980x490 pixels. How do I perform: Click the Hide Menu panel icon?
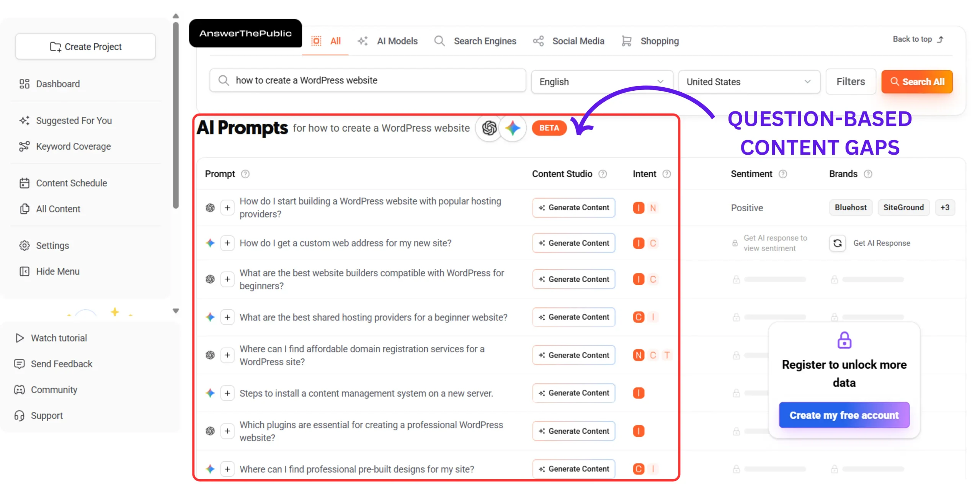[24, 271]
